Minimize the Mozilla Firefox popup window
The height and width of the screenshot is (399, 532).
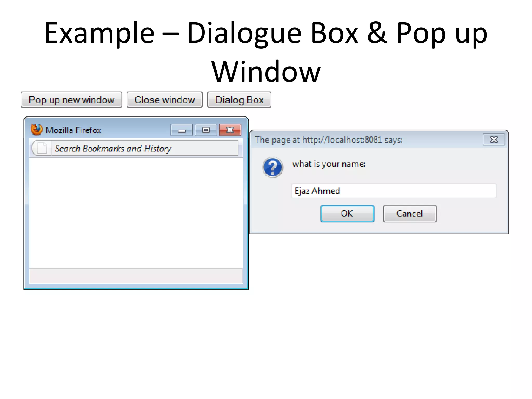[182, 130]
